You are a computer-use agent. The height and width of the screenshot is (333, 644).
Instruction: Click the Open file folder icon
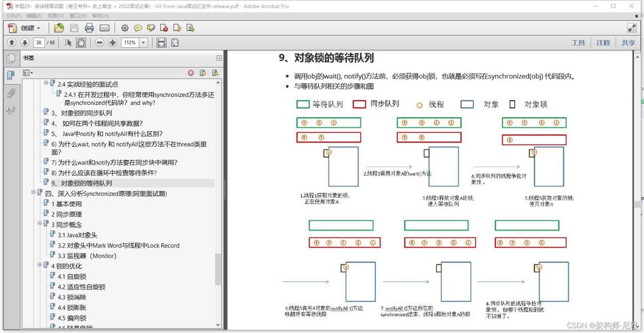click(59, 28)
